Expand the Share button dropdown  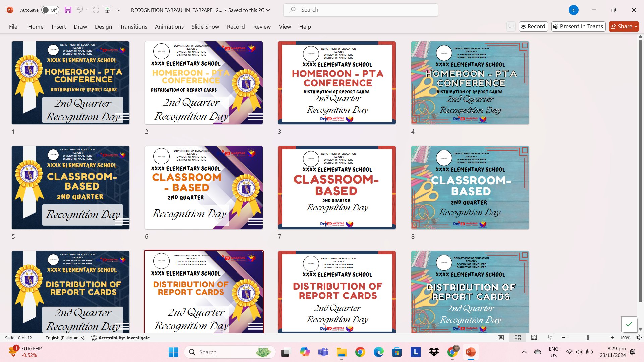tap(636, 26)
